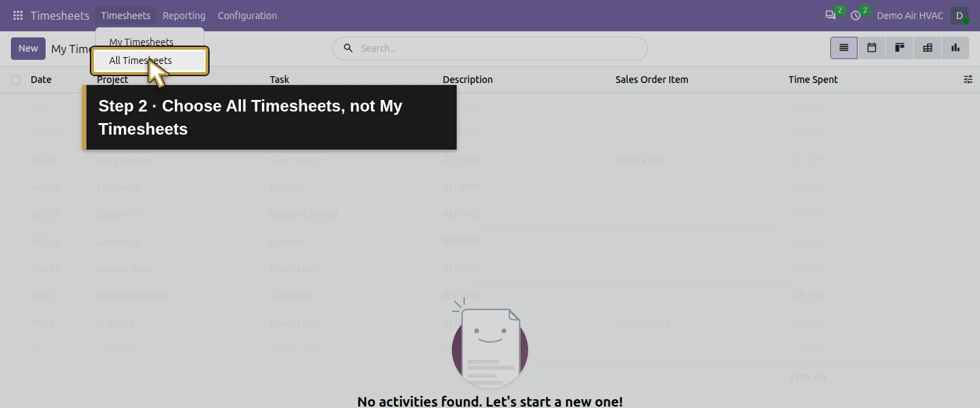Sort by the Task column
This screenshot has width=980, height=408.
[279, 80]
